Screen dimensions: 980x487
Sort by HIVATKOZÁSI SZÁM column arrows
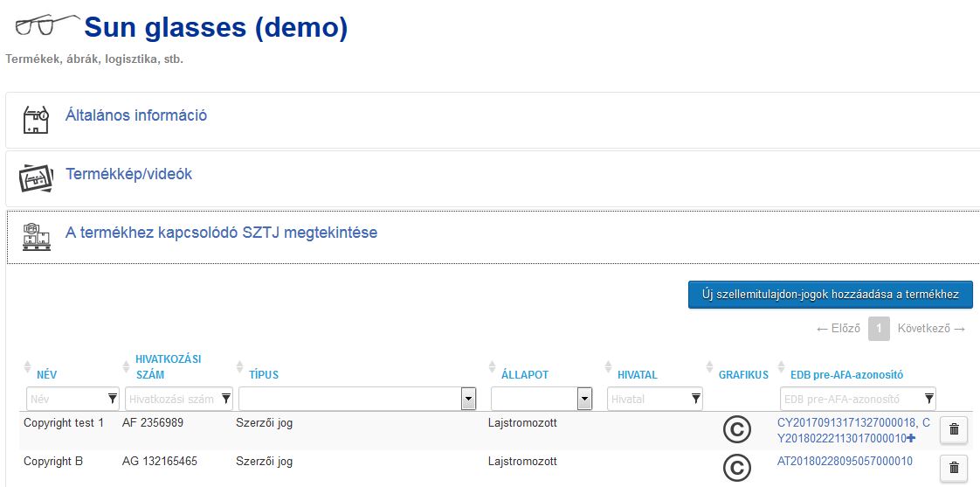126,366
